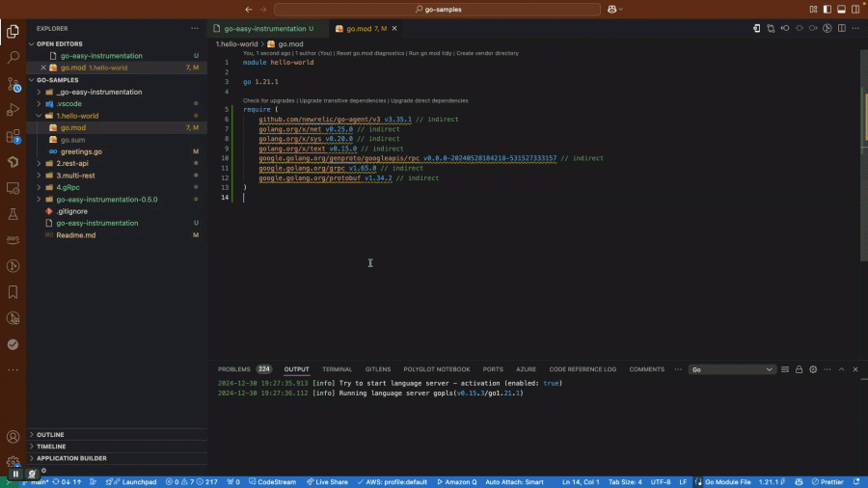
Task: Expand the Outline section
Action: point(51,435)
